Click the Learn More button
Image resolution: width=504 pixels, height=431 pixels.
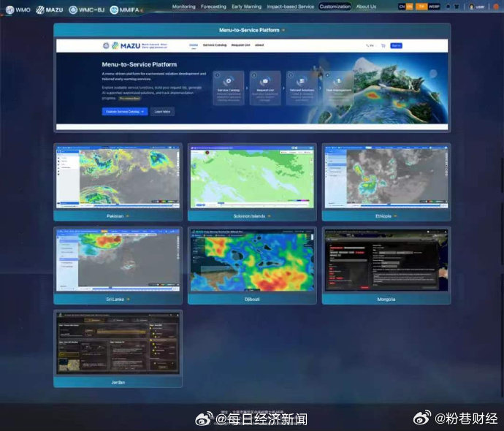tap(162, 112)
